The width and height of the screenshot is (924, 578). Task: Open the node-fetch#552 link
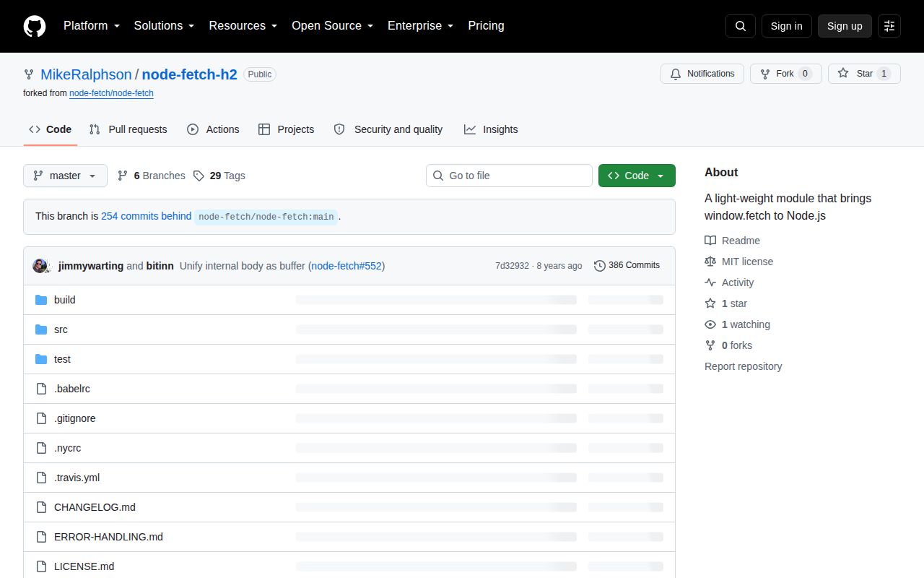coord(346,266)
